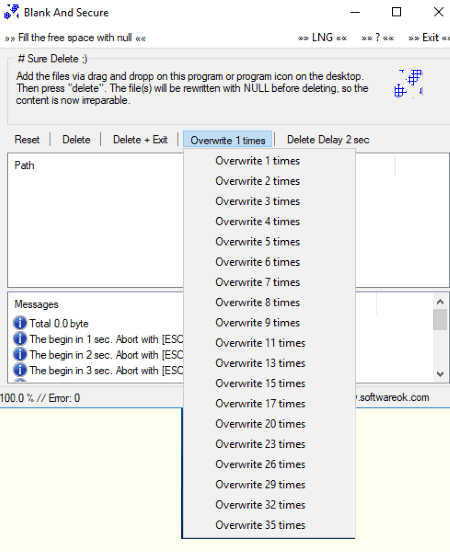This screenshot has height=552, width=450.
Task: Click info icon next to begin in 2 sec
Action: [20, 354]
